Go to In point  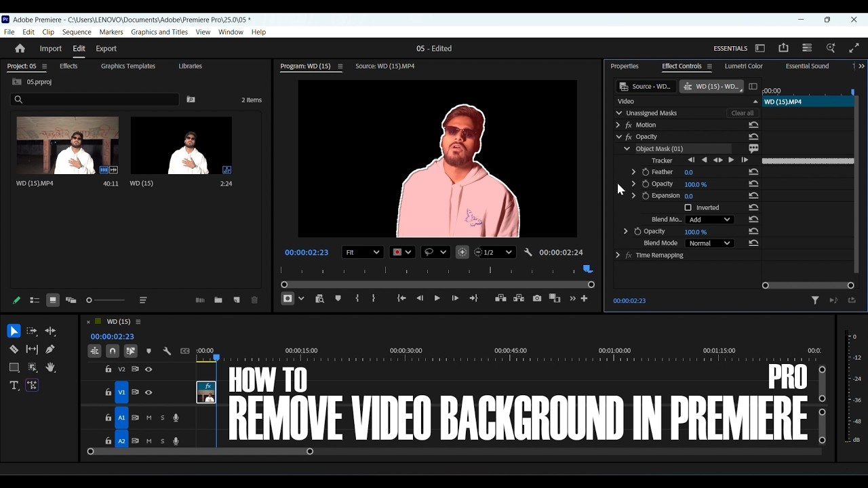pos(401,298)
